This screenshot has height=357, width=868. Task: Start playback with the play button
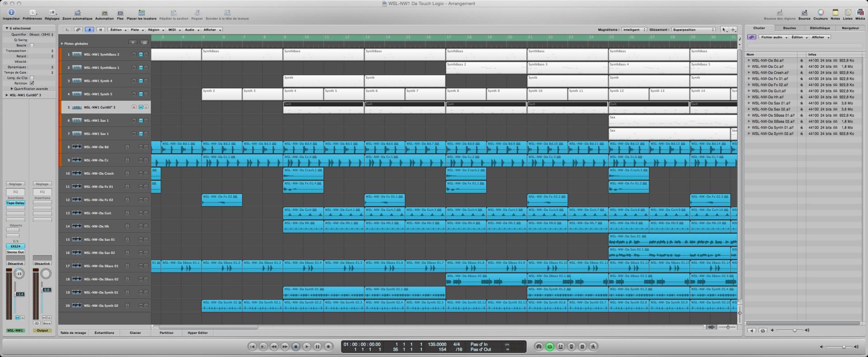307,347
